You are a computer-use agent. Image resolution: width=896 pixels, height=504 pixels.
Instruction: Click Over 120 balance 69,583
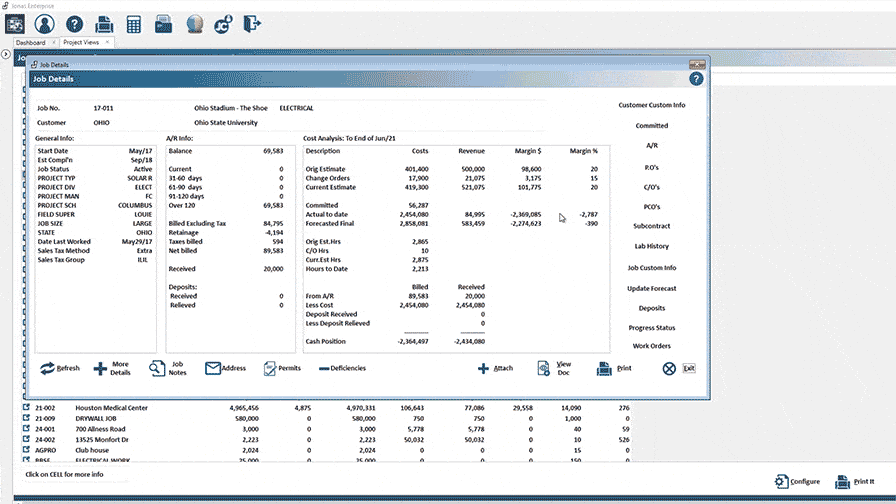click(x=273, y=205)
